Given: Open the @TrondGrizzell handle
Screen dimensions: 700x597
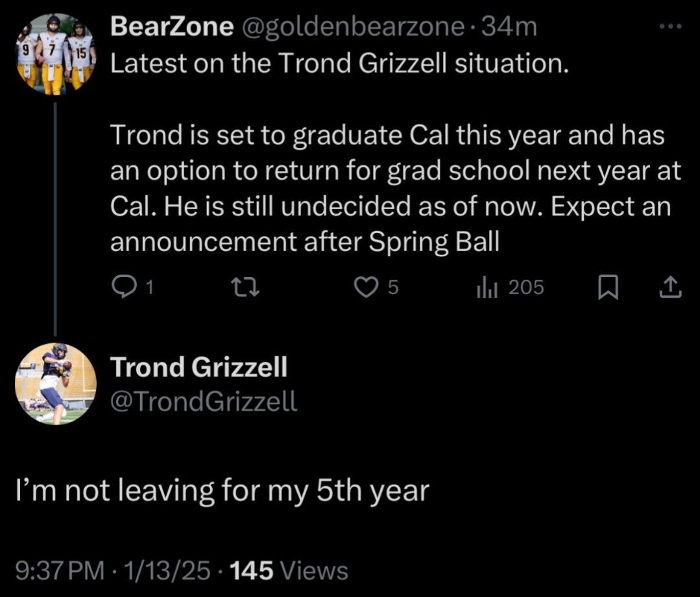Looking at the screenshot, I should coord(204,402).
